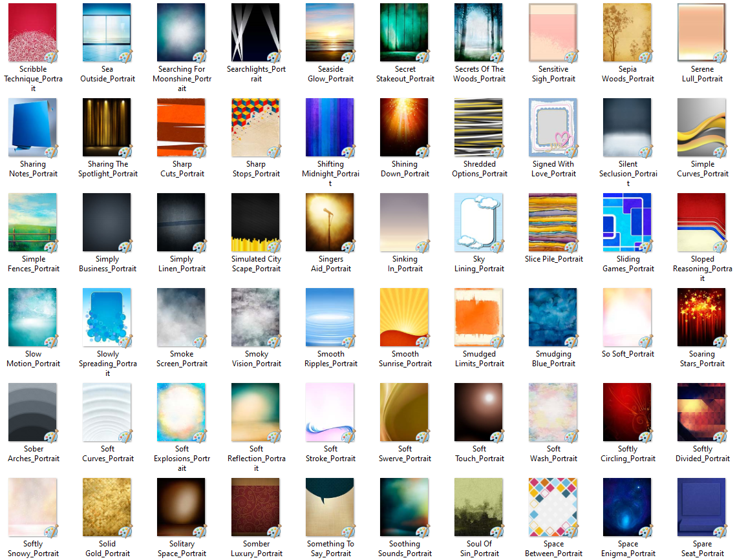Open the Secrets Of The Woods_Portrait file
735x560 pixels.
[x=479, y=32]
